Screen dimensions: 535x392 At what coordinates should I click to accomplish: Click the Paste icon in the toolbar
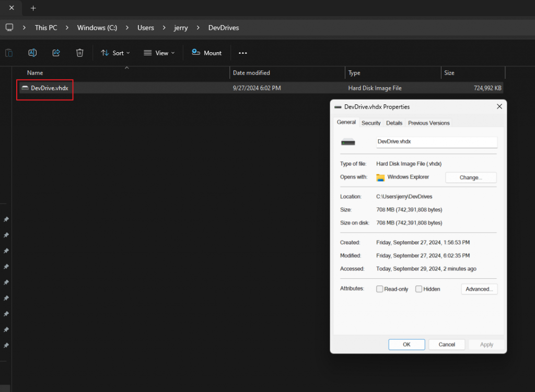[9, 53]
